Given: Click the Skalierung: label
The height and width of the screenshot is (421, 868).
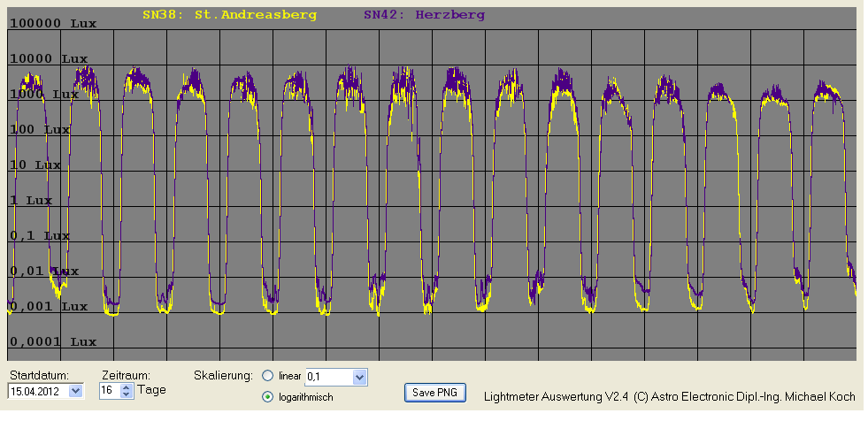Looking at the screenshot, I should (223, 376).
